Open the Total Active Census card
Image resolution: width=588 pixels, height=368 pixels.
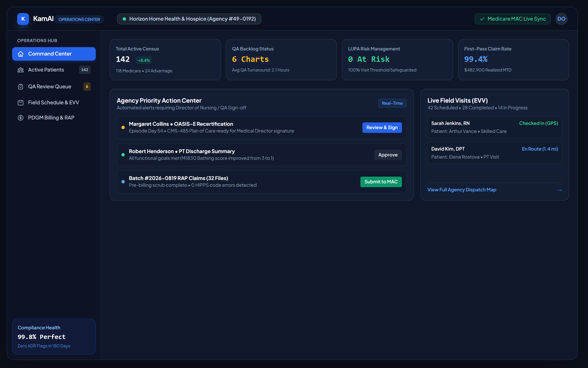[165, 60]
